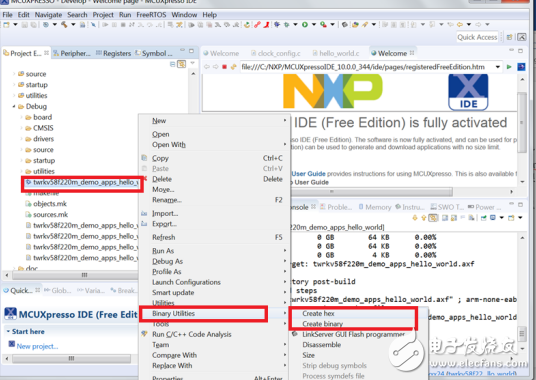The height and width of the screenshot is (380, 536).
Task: Click the Export icon in the context menu
Action: (144, 223)
